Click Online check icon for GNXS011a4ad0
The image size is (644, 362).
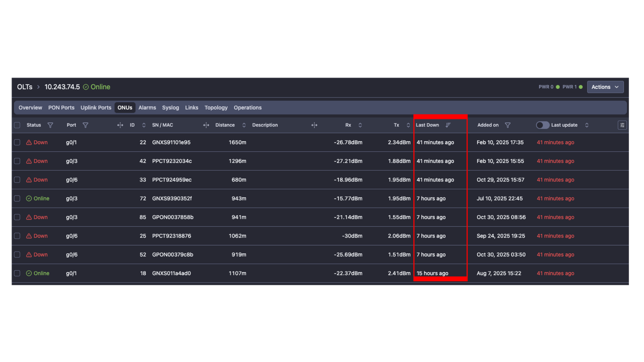click(29, 273)
